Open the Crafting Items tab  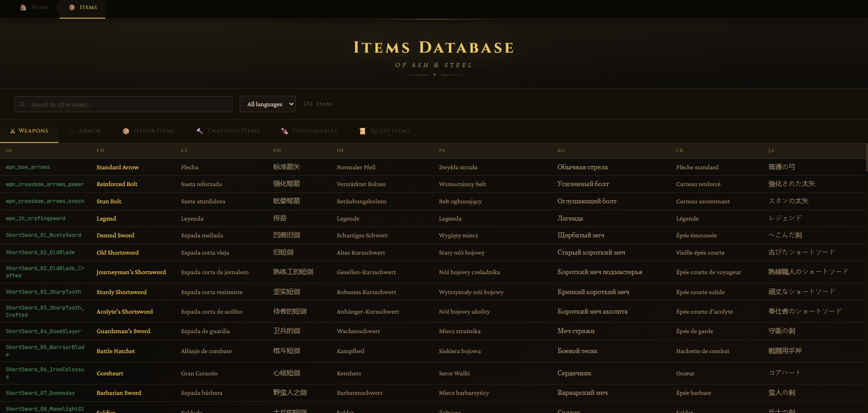tap(228, 131)
